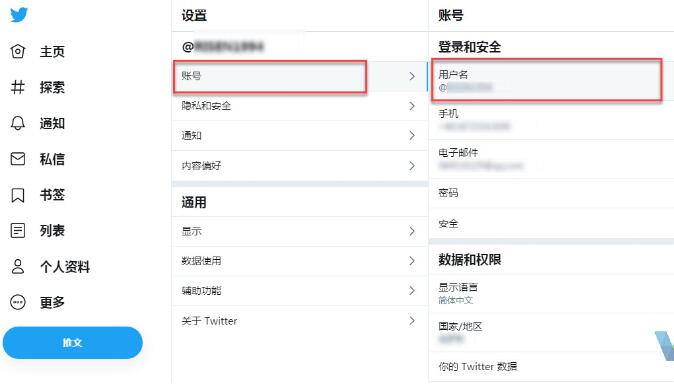Open the 密码 password setting
This screenshot has height=386, width=674.
[x=551, y=193]
